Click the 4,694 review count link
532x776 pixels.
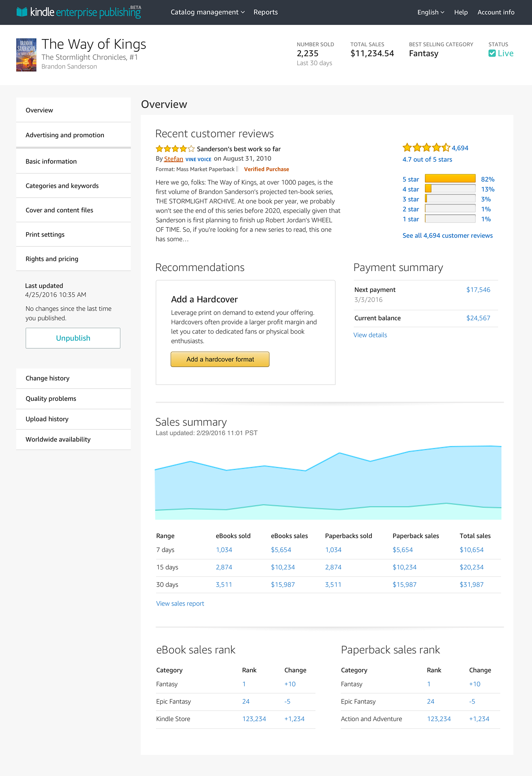point(460,148)
